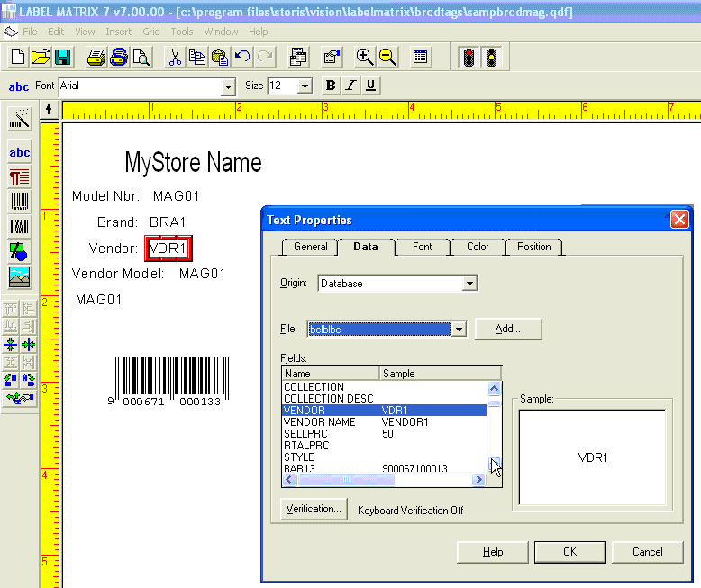This screenshot has width=701, height=588.
Task: Open the Font name dropdown
Action: point(228,86)
